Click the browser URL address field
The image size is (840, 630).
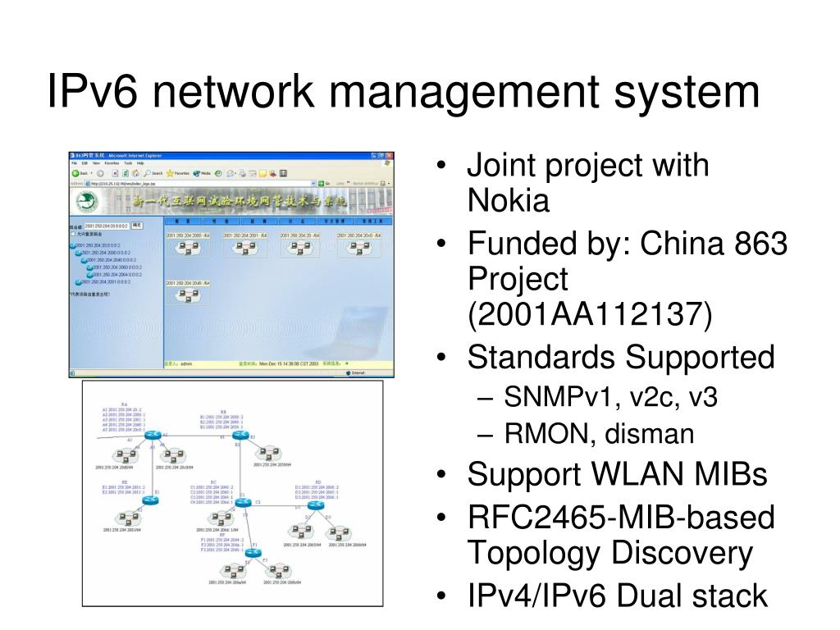(199, 183)
